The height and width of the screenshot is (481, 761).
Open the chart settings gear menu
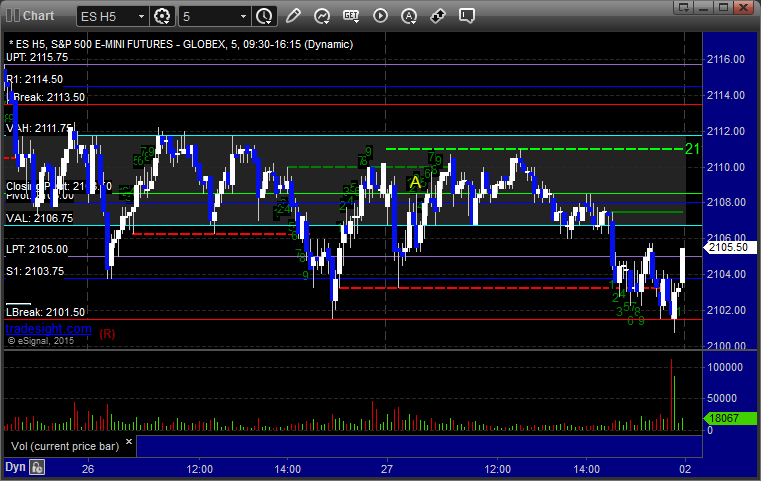[x=162, y=16]
